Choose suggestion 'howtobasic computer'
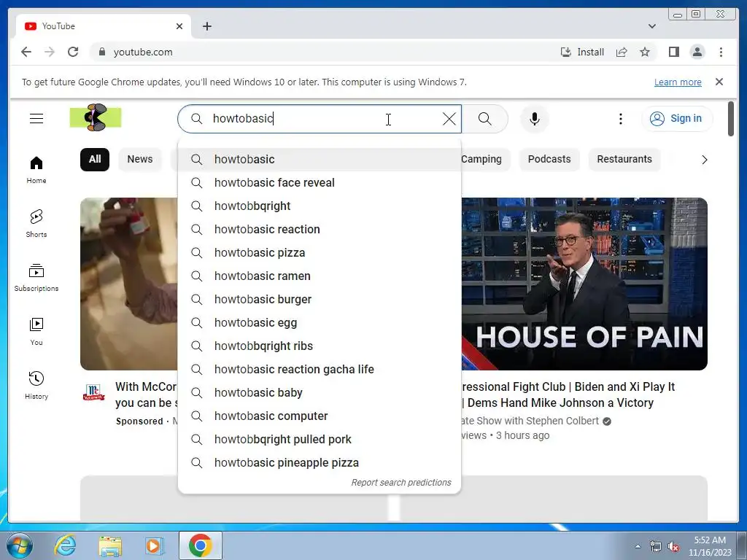Viewport: 747px width, 560px height. pyautogui.click(x=320, y=416)
